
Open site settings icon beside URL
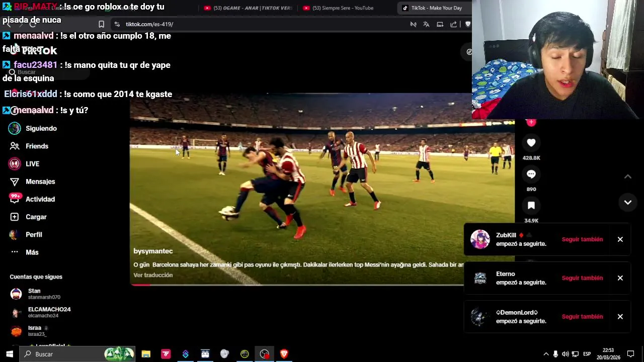coord(117,24)
